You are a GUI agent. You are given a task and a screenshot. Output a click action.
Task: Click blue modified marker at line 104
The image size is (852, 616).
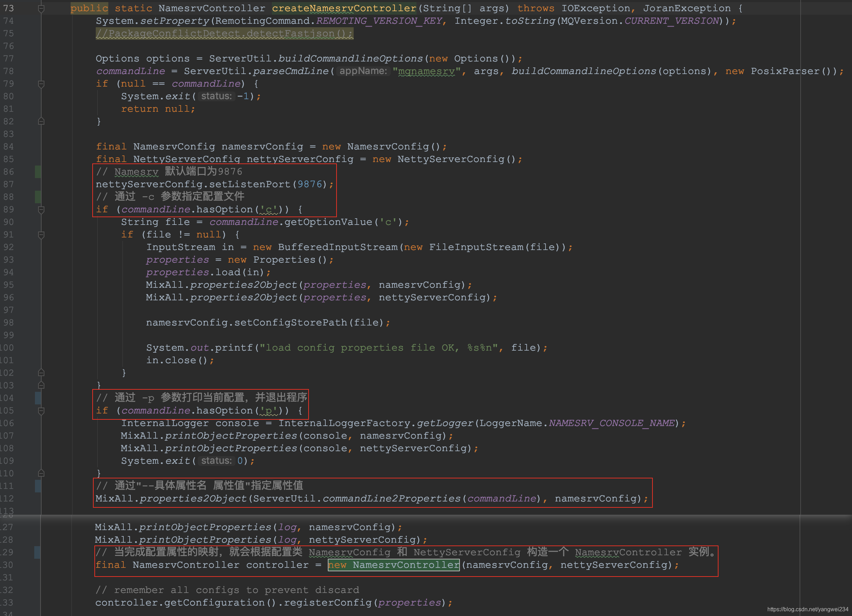tap(38, 398)
